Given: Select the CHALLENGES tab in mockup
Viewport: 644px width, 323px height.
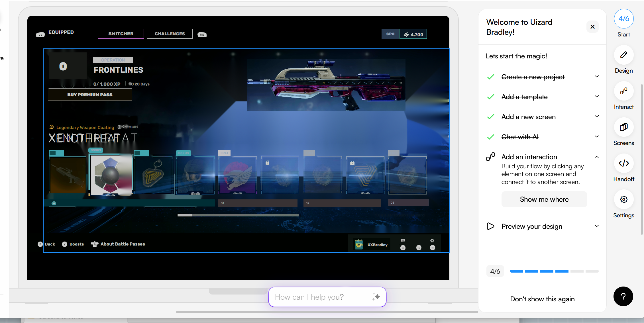Looking at the screenshot, I should pyautogui.click(x=170, y=34).
